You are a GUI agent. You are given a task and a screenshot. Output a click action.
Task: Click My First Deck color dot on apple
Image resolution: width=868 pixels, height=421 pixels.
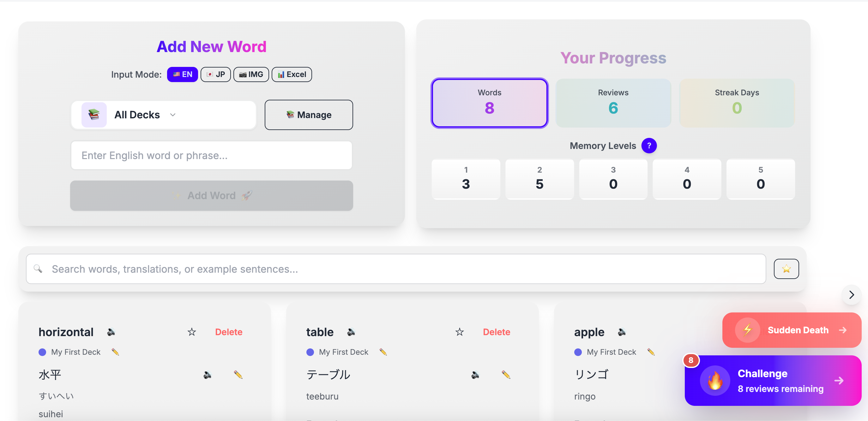point(578,352)
